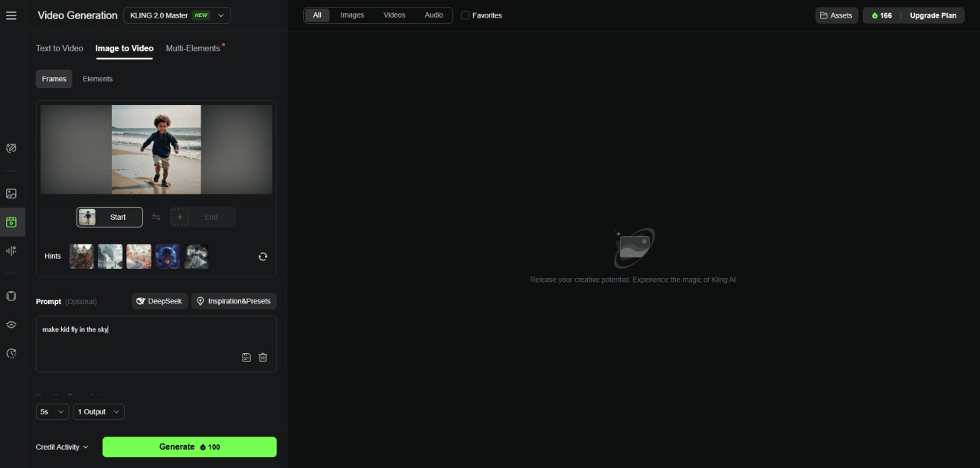Viewport: 980px width, 468px height.
Task: Open Inspiration&Presets
Action: tap(234, 302)
